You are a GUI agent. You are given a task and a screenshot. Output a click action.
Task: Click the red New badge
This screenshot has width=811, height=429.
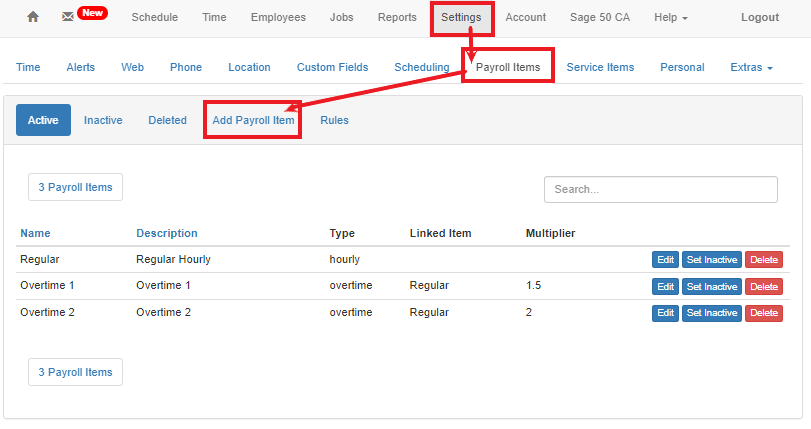point(93,13)
